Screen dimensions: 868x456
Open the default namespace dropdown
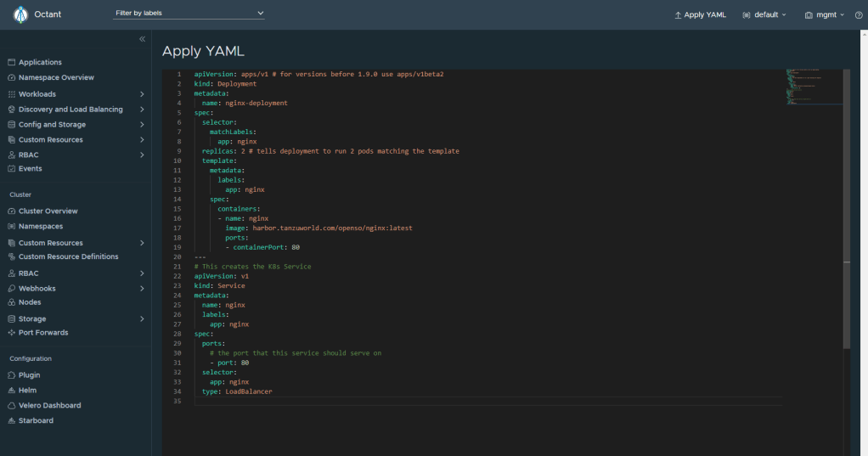coord(764,15)
